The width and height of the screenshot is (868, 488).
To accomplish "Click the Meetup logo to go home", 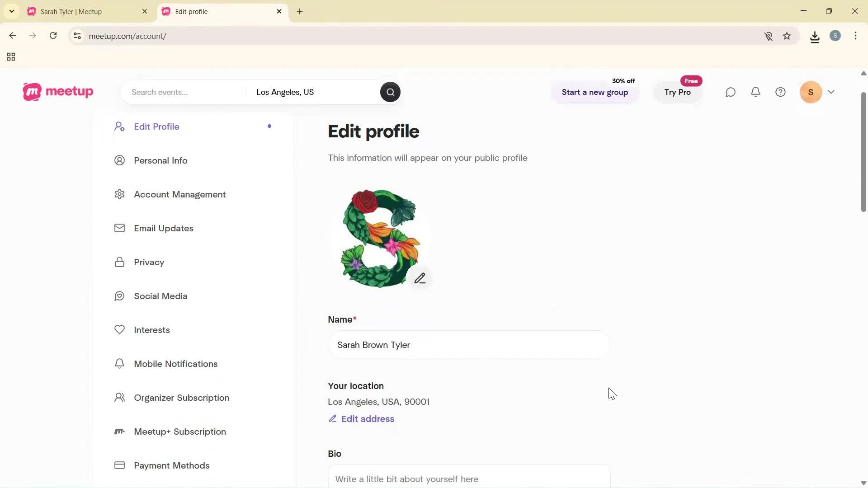I will pyautogui.click(x=57, y=92).
